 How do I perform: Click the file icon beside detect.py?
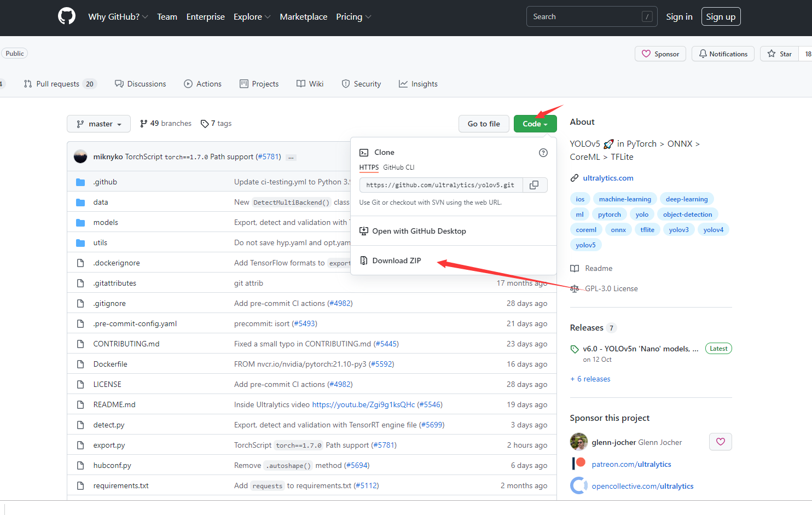click(x=80, y=425)
